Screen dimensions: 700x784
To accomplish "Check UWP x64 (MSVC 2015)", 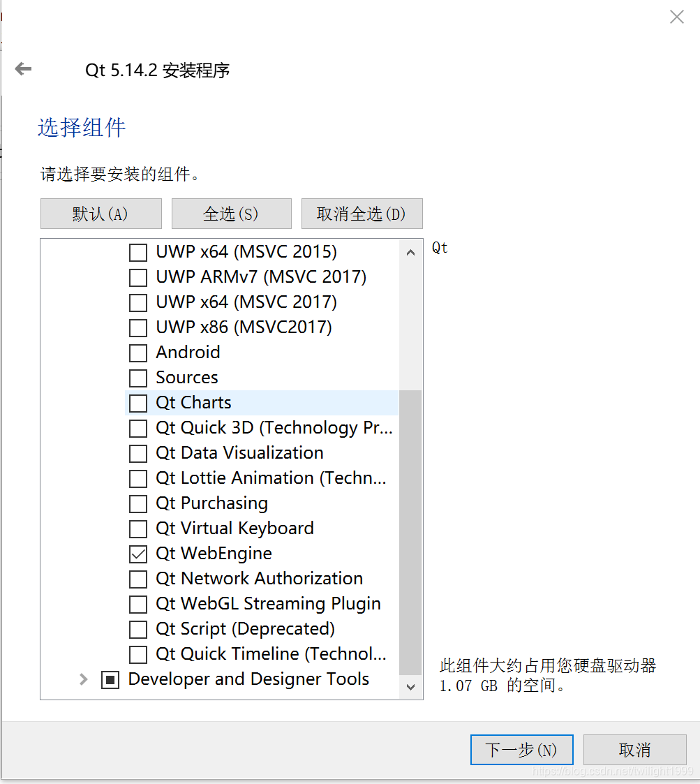I will 137,252.
